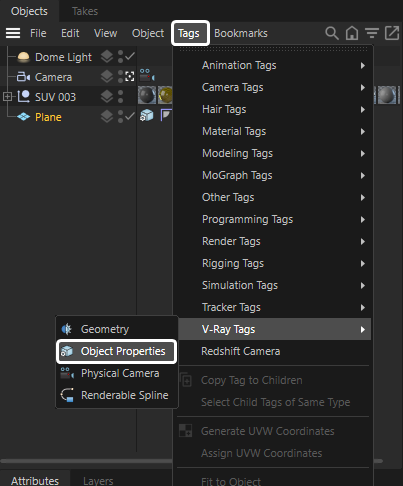Image resolution: width=403 pixels, height=486 pixels.
Task: Toggle visibility dots for SUV 003
Action: coord(120,97)
